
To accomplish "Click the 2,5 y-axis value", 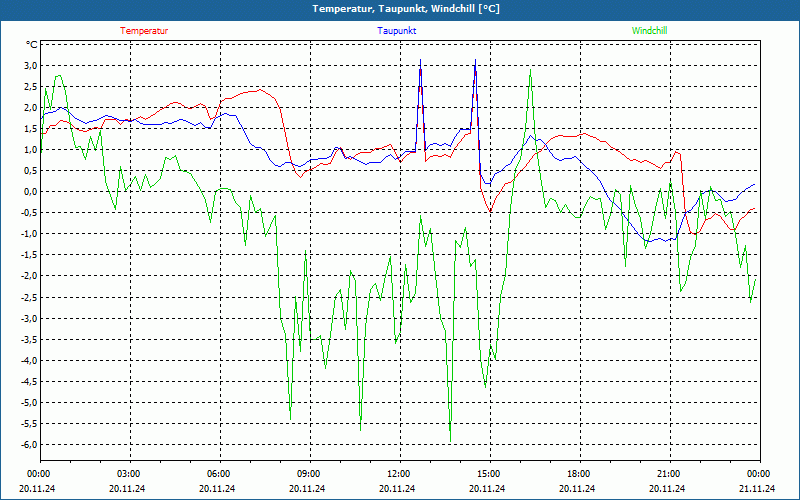I will point(31,86).
